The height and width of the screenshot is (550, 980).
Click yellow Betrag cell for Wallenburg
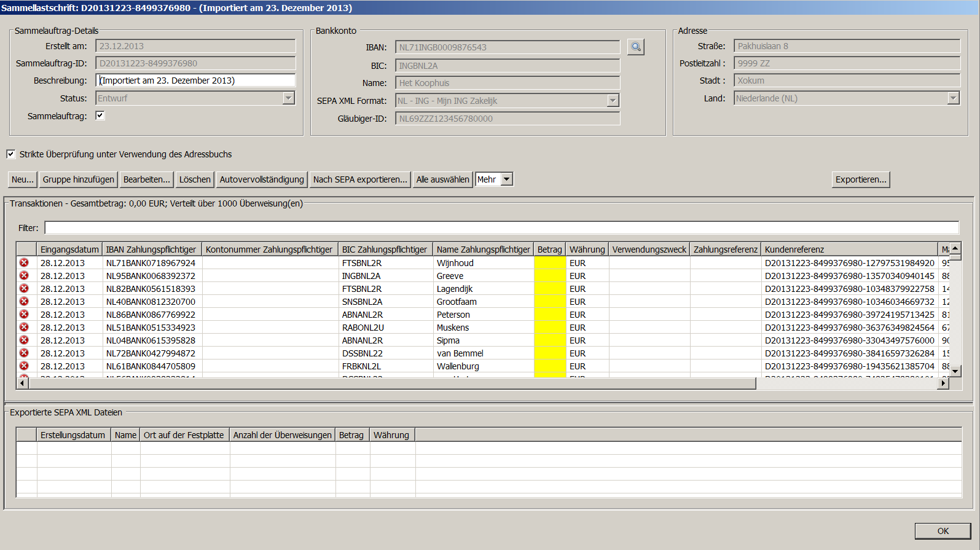(549, 366)
